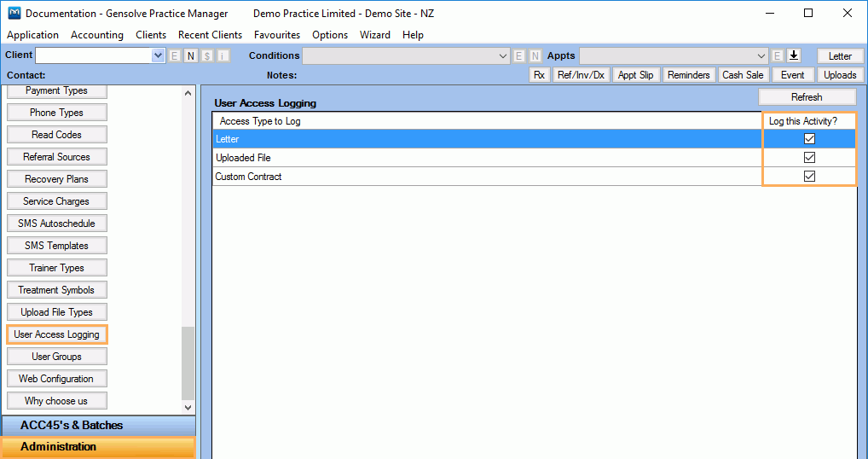
Task: Click the client 'N' icon button
Action: click(191, 55)
